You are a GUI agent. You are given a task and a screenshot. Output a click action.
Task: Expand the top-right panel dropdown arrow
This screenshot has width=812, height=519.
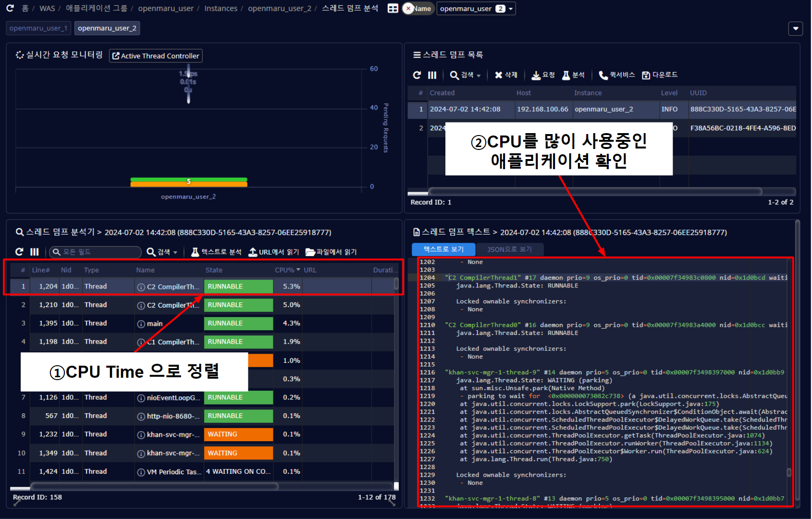pyautogui.click(x=795, y=28)
